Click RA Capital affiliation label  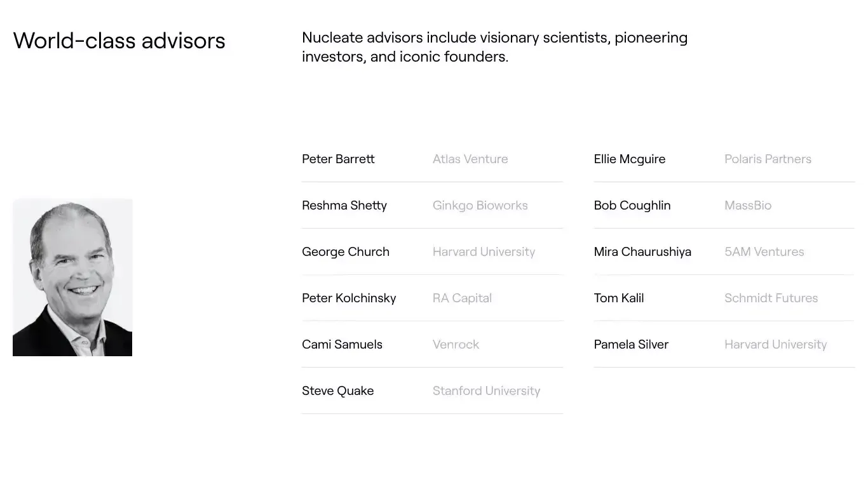(462, 298)
